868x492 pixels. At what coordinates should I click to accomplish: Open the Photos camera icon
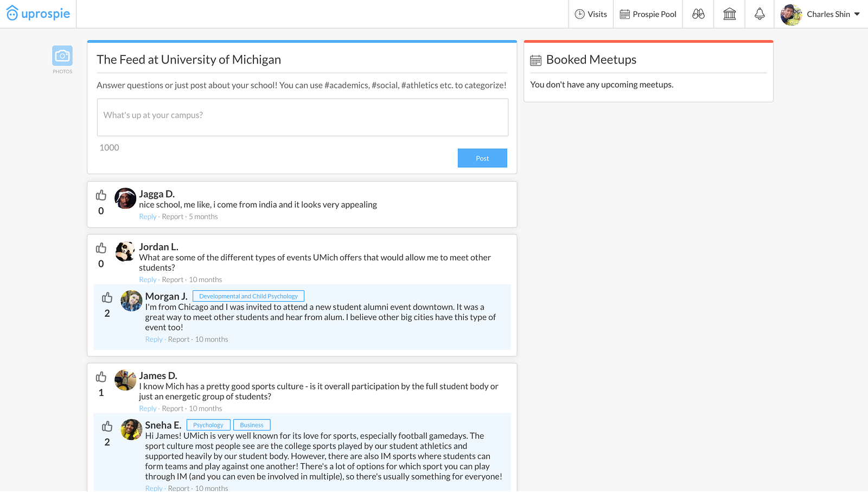pos(62,56)
